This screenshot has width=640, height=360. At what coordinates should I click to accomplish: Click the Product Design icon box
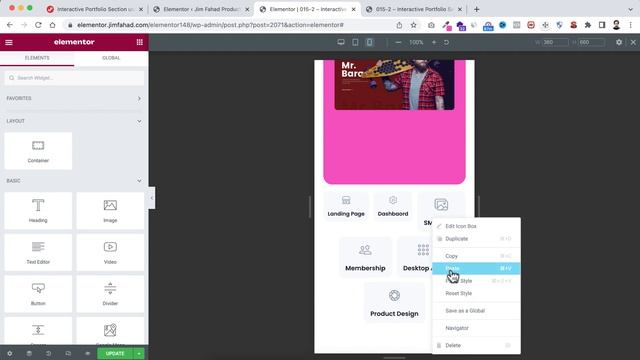pyautogui.click(x=394, y=303)
